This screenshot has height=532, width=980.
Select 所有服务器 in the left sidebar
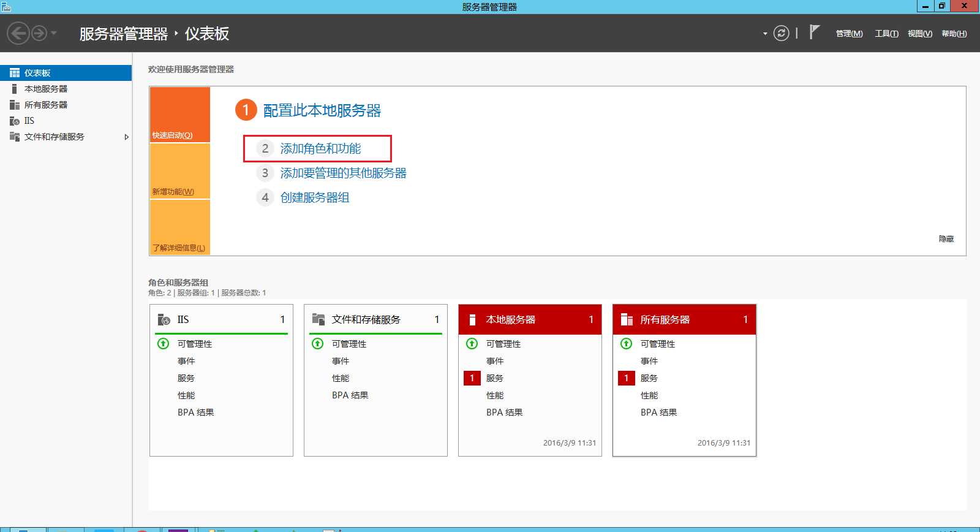66,105
